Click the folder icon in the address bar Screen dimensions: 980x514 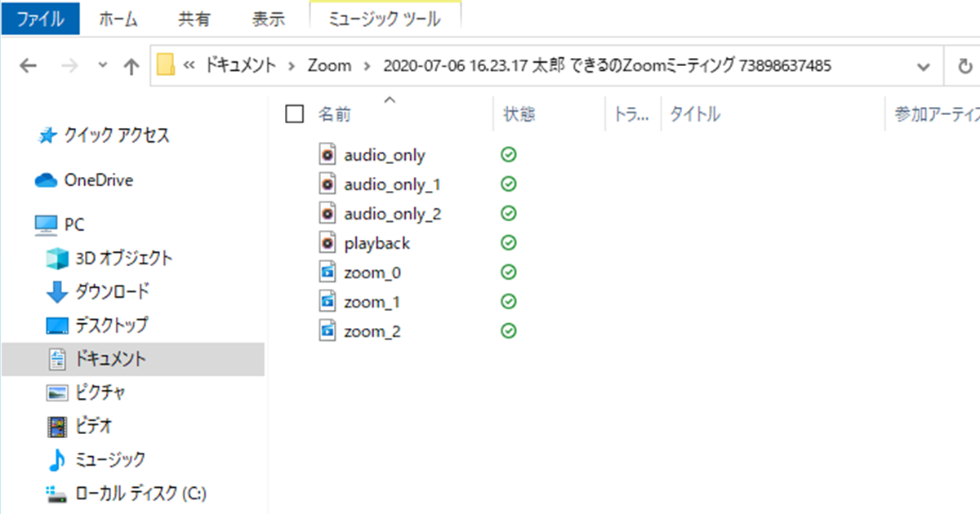pyautogui.click(x=166, y=66)
